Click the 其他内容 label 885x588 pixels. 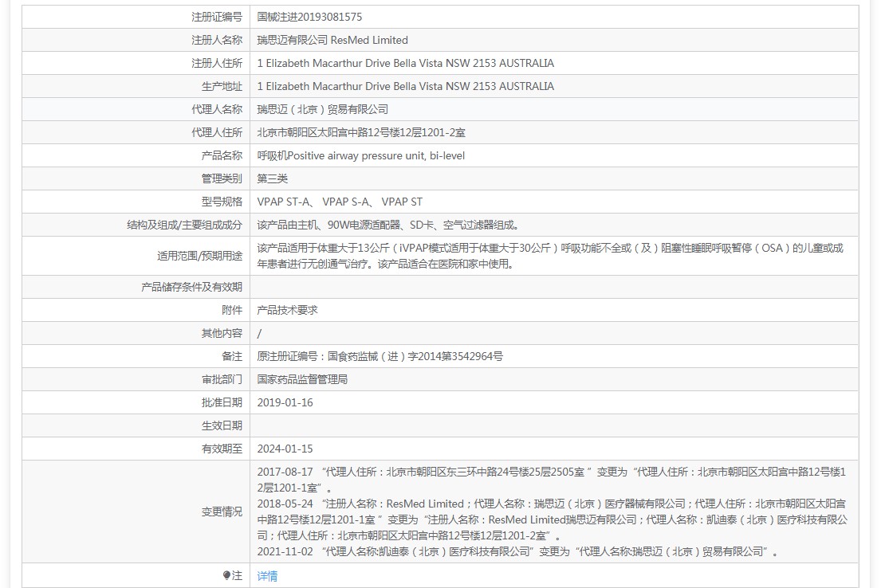(222, 333)
